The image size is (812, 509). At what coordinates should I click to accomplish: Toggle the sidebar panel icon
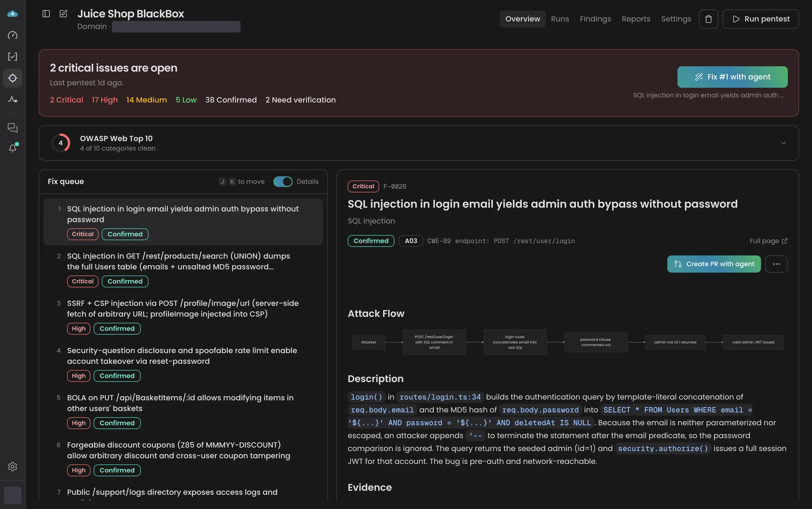pyautogui.click(x=46, y=14)
